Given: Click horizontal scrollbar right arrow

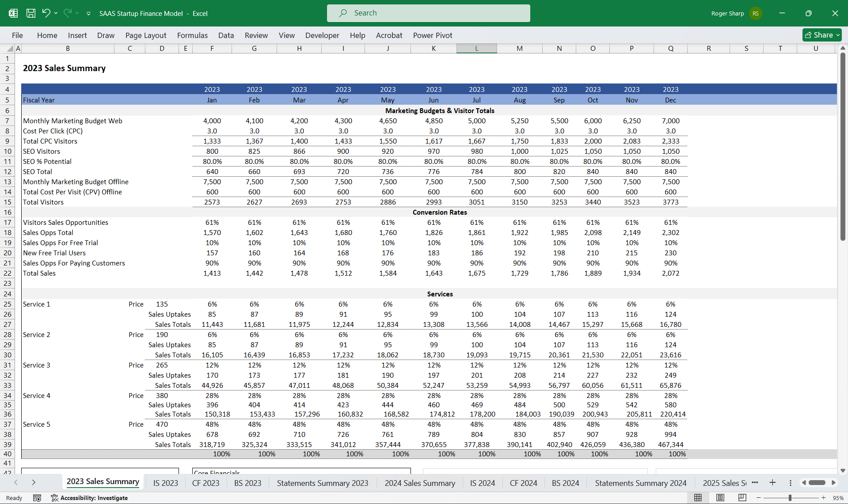Looking at the screenshot, I should (833, 483).
